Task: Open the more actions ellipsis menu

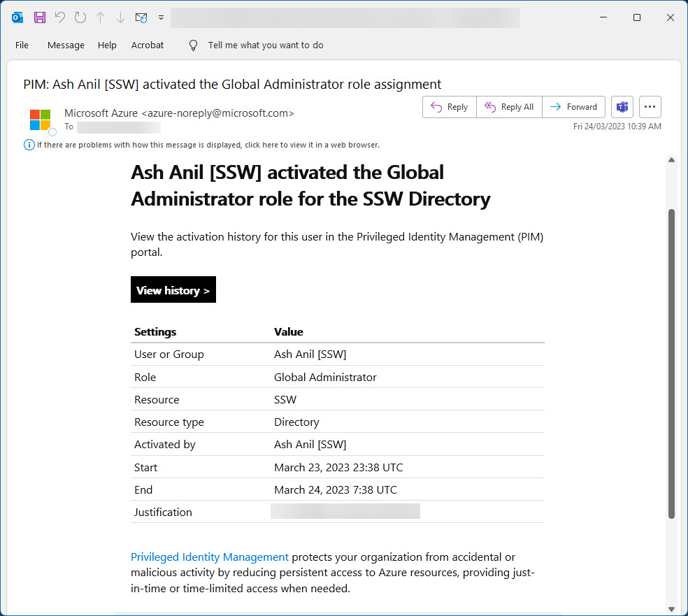Action: click(x=650, y=107)
